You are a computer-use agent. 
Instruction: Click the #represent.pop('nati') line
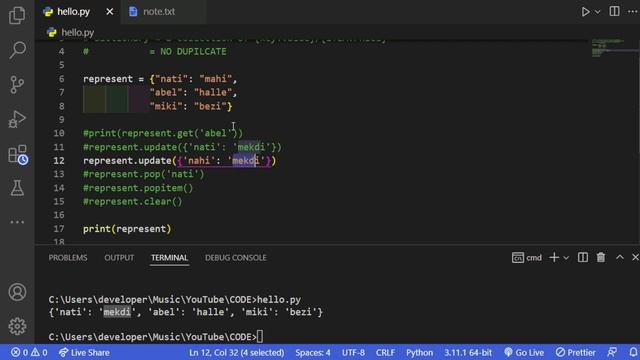144,174
